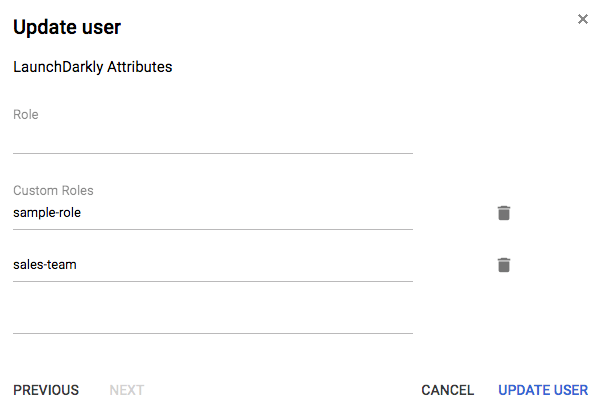Delete the sales-team custom role
The image size is (595, 410).
(x=504, y=265)
